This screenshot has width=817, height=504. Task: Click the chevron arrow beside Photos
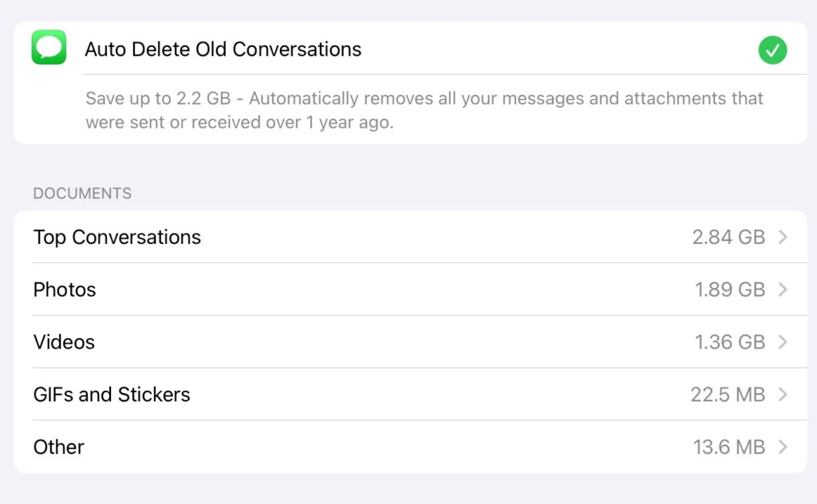(783, 289)
